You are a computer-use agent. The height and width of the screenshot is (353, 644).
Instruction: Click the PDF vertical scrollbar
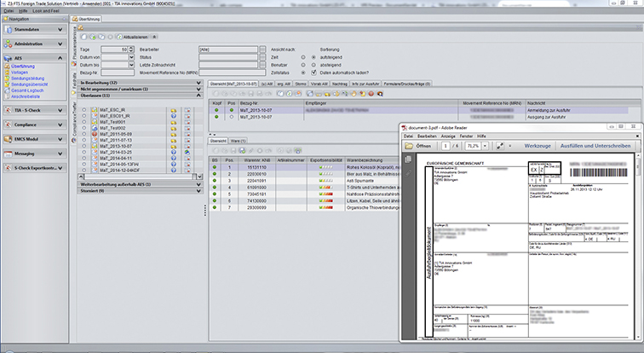[638, 246]
